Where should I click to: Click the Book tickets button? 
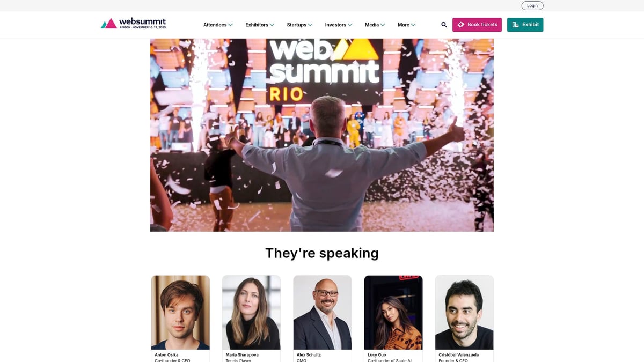(x=477, y=25)
